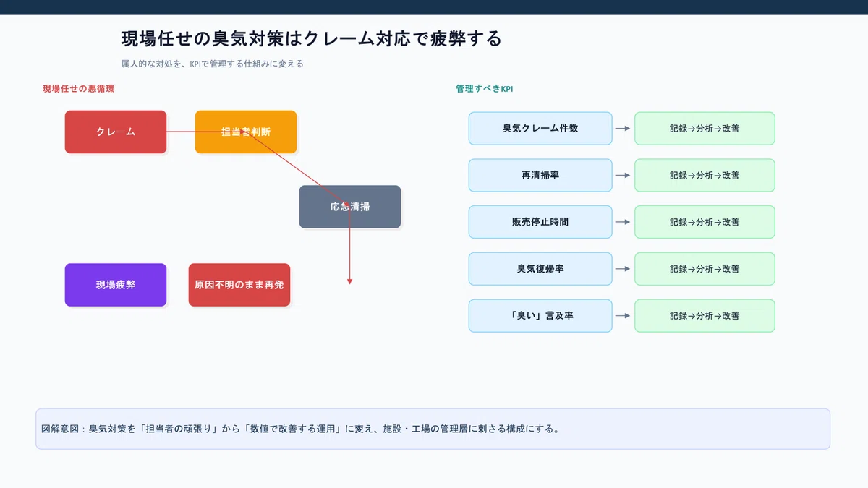Click the arrow after 「臭い」言及率
868x488 pixels.
click(623, 316)
